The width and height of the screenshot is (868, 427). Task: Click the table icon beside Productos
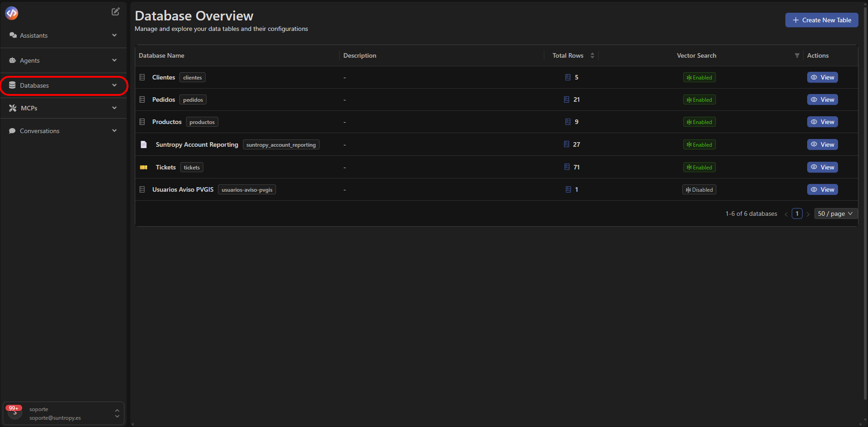(x=142, y=122)
